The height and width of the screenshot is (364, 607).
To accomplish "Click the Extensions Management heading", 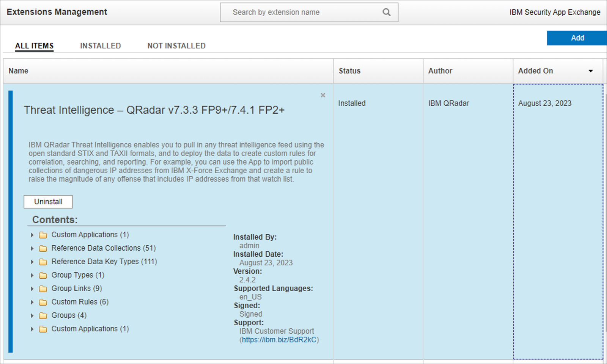I will [57, 12].
